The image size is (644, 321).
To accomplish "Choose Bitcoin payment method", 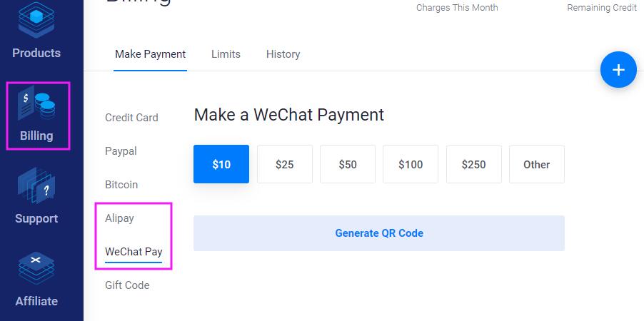I will point(121,185).
